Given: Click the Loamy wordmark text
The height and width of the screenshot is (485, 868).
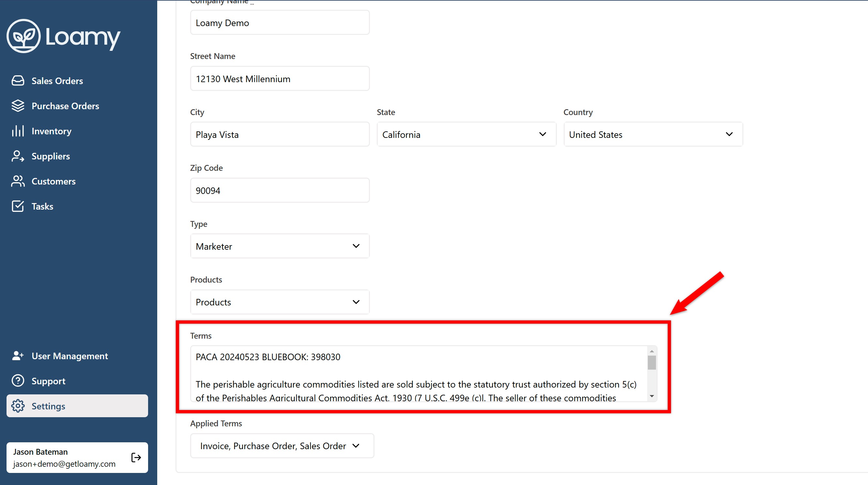Looking at the screenshot, I should (x=83, y=38).
